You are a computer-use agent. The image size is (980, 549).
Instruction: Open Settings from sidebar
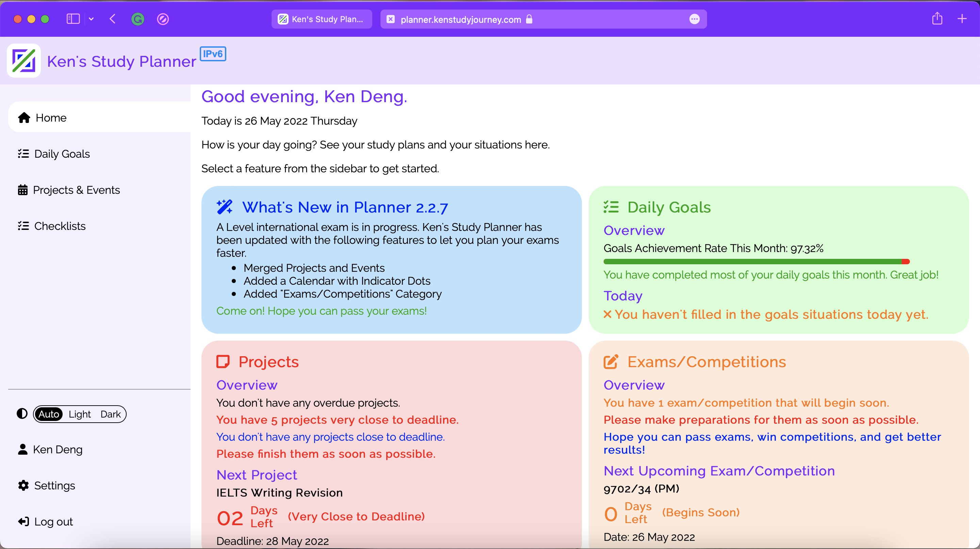pyautogui.click(x=53, y=485)
